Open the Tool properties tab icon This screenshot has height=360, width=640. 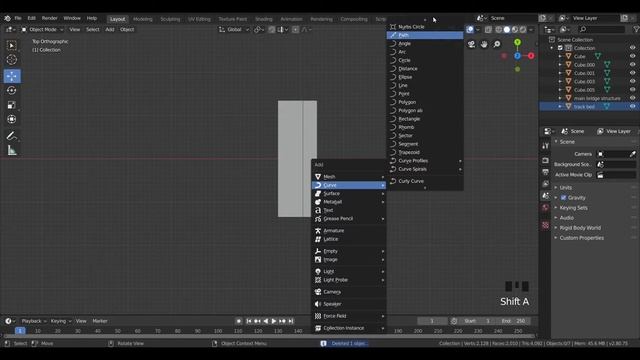(545, 146)
